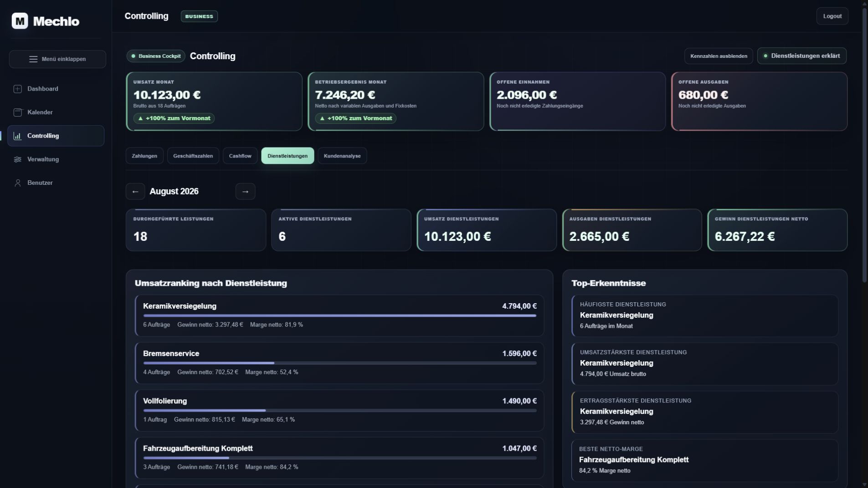This screenshot has height=488, width=868.
Task: Click "Gewinn netto: 702,52 €" text
Action: pos(208,372)
